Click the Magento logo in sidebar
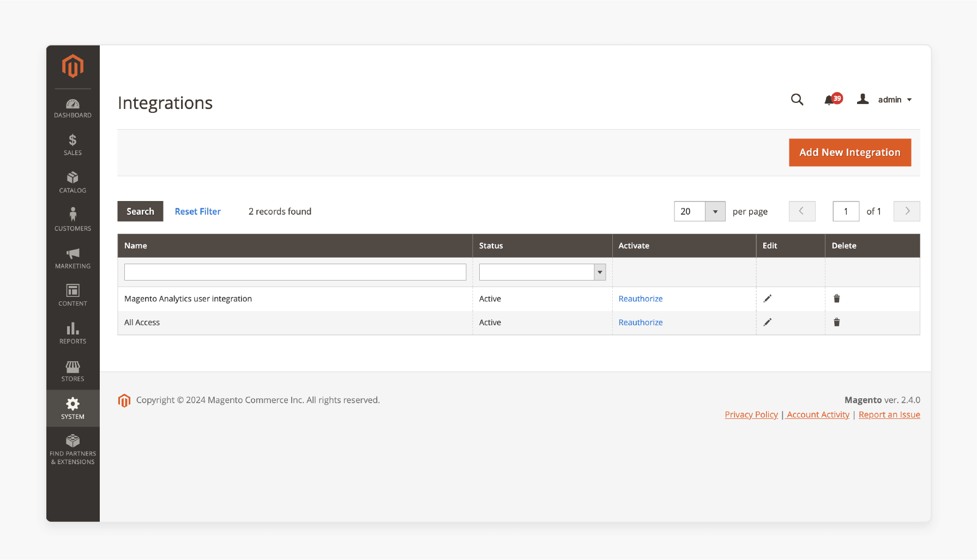977x560 pixels. [73, 66]
